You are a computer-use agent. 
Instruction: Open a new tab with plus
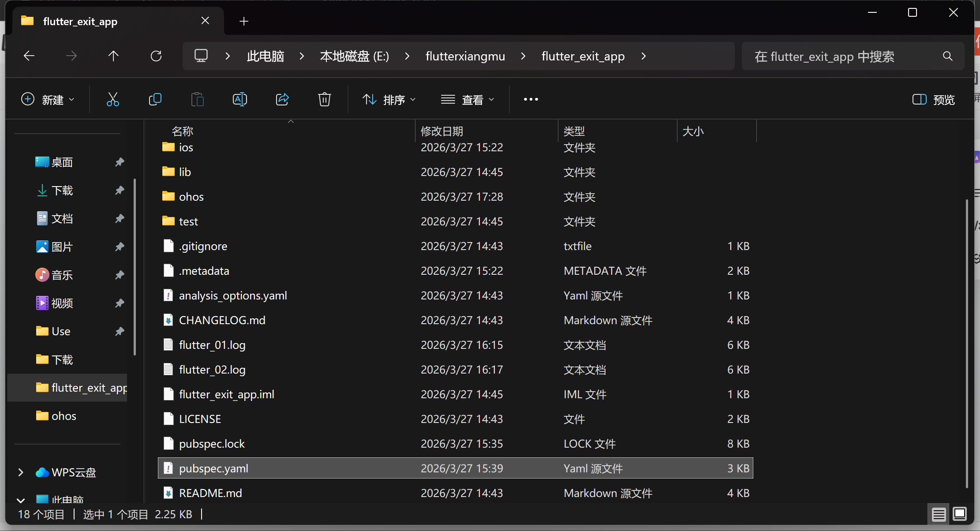tap(244, 21)
